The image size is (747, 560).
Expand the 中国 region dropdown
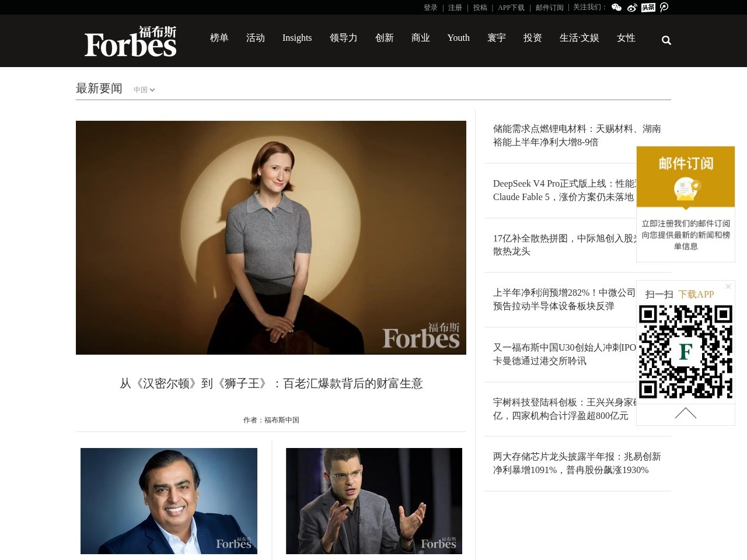pos(144,90)
